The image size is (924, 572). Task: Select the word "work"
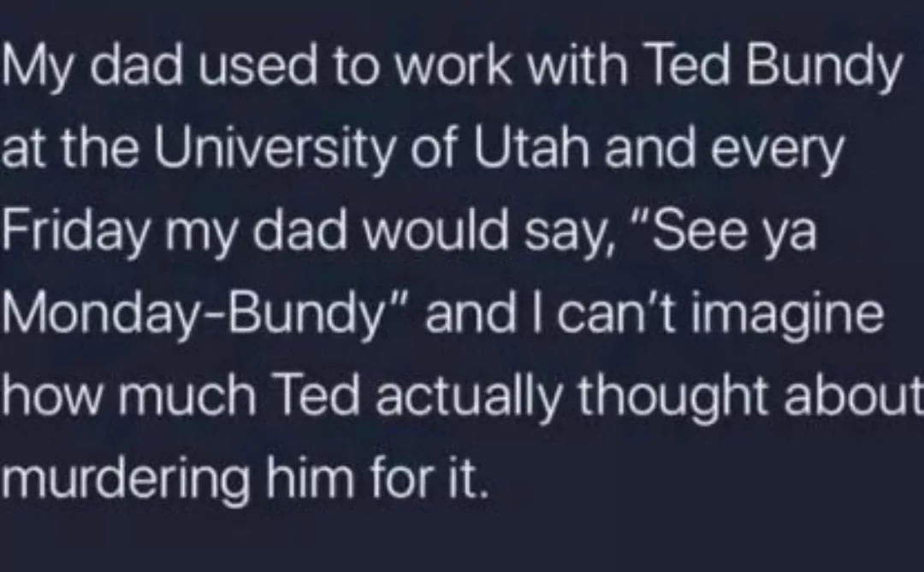(x=453, y=67)
